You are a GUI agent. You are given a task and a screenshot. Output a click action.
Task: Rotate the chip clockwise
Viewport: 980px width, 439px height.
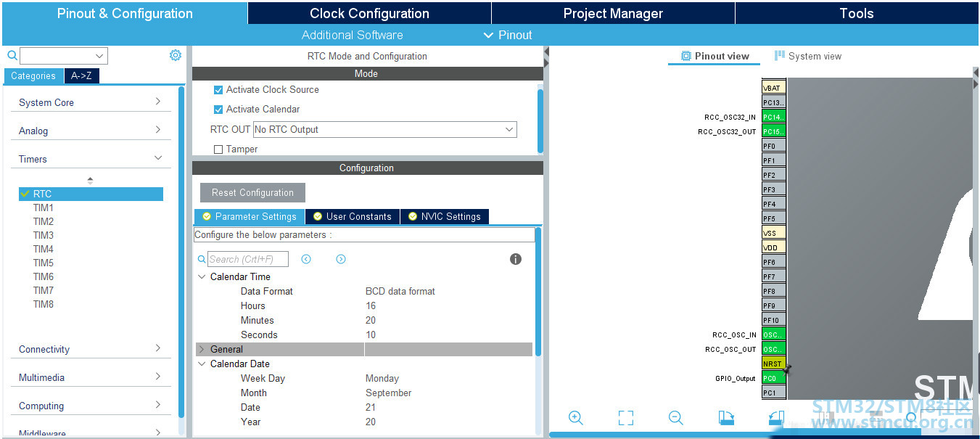[x=726, y=417]
